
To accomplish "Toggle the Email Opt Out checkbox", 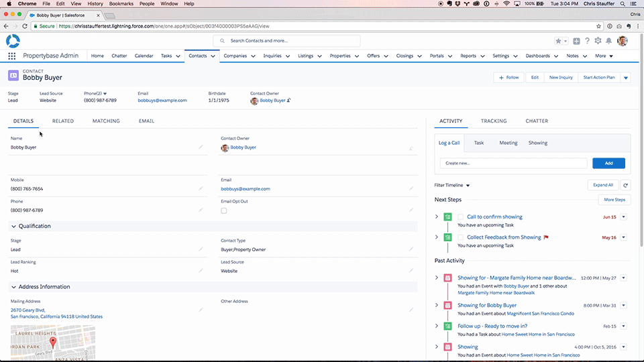I will pyautogui.click(x=224, y=210).
